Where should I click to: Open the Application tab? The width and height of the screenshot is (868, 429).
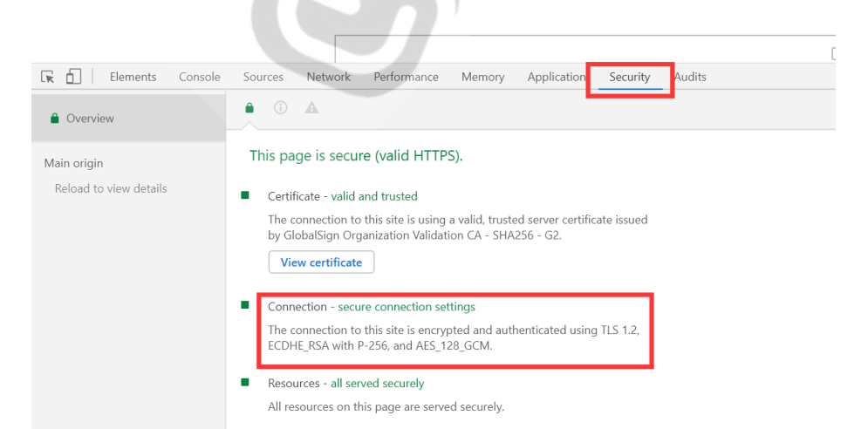(556, 77)
